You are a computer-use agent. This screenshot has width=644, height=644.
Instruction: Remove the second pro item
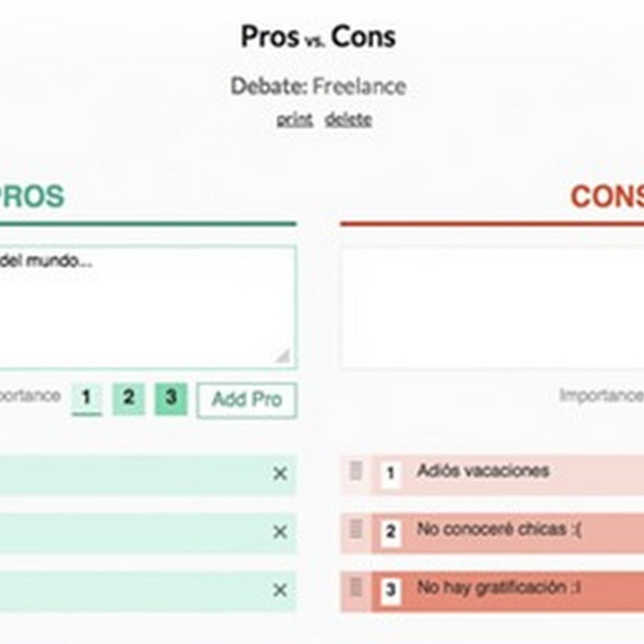coord(279,532)
